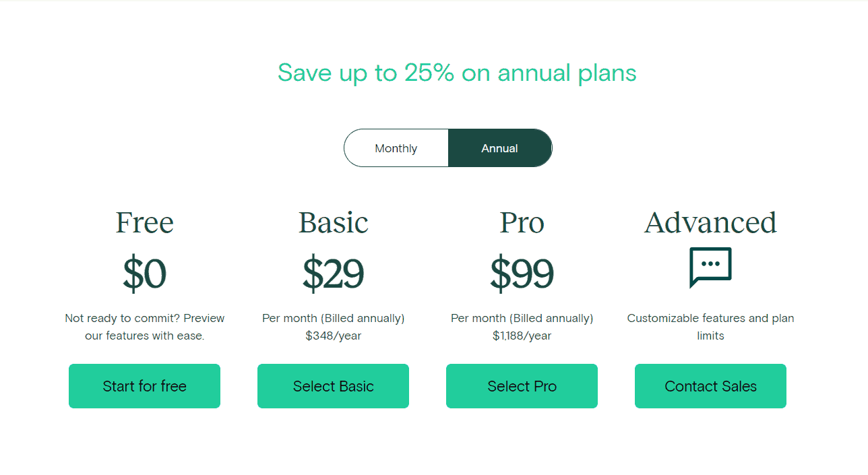
Task: Click the $0 price on the Free plan
Action: click(144, 272)
